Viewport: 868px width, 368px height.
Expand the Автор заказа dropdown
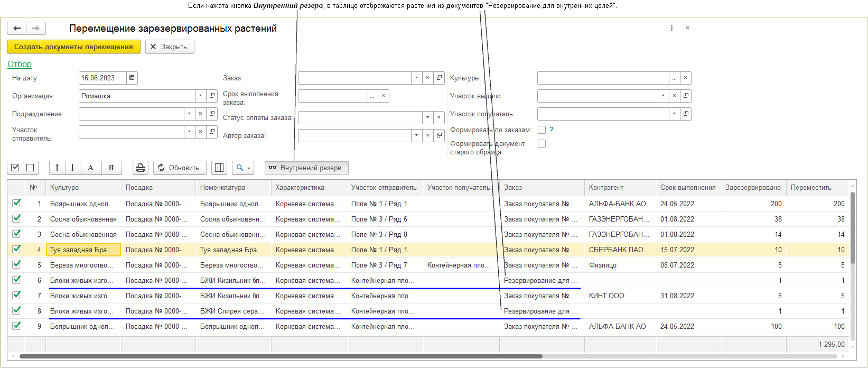[417, 135]
